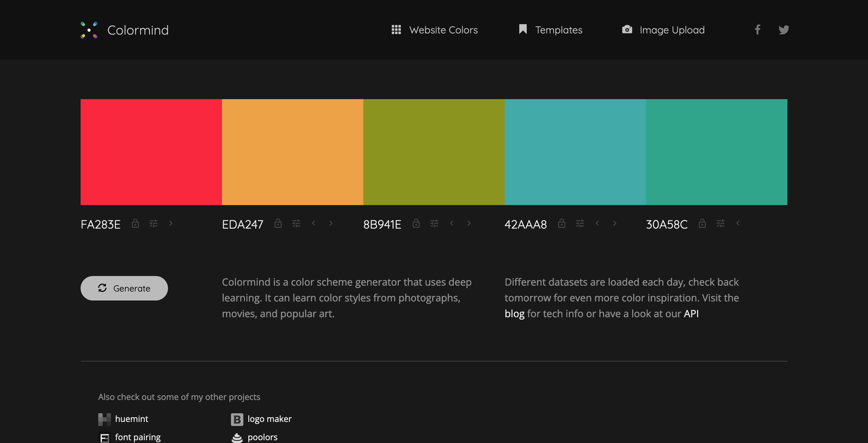The height and width of the screenshot is (443, 868).
Task: Click the font pairing F icon
Action: point(104,438)
